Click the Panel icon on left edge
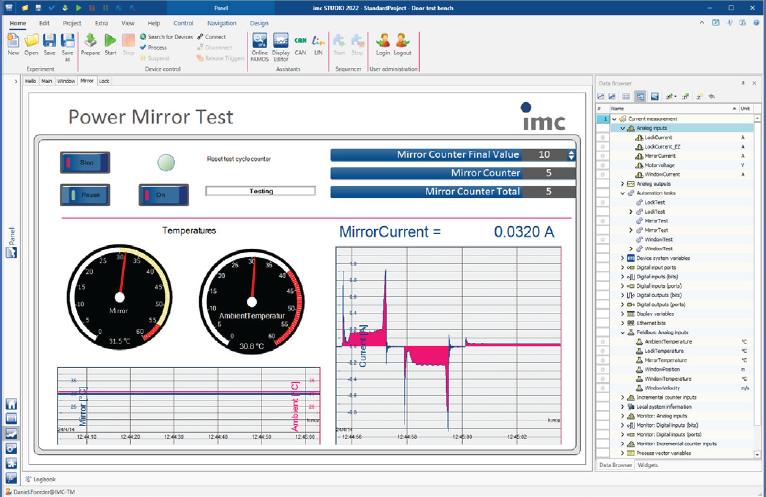 (11, 252)
